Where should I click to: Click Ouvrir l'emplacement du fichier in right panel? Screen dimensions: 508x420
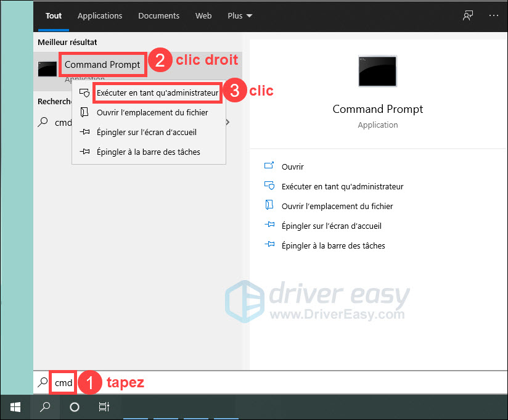click(x=337, y=206)
